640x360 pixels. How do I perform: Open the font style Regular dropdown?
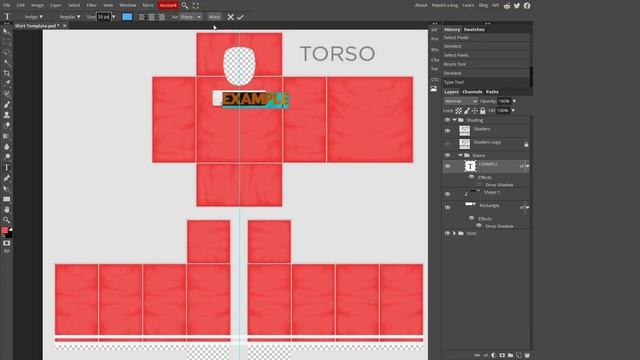click(69, 17)
